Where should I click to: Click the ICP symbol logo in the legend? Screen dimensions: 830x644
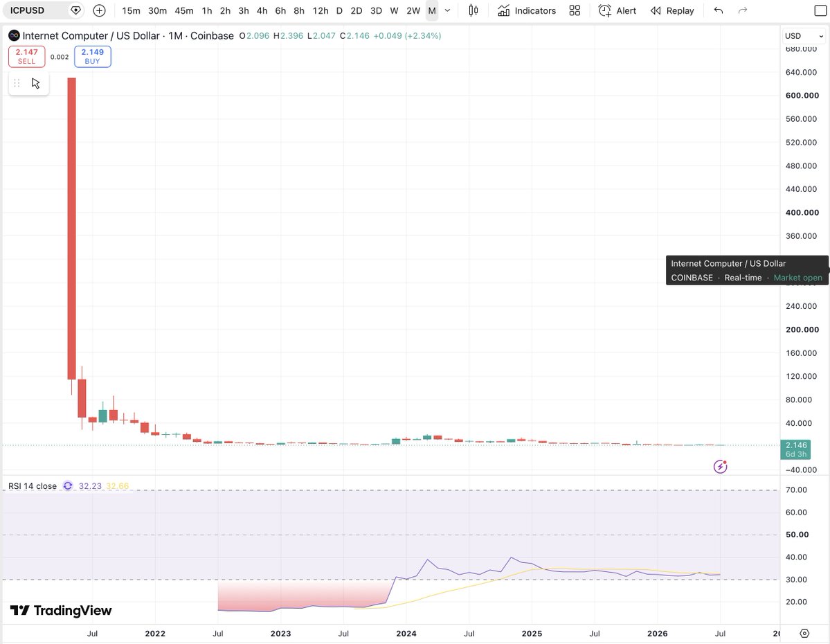15,35
